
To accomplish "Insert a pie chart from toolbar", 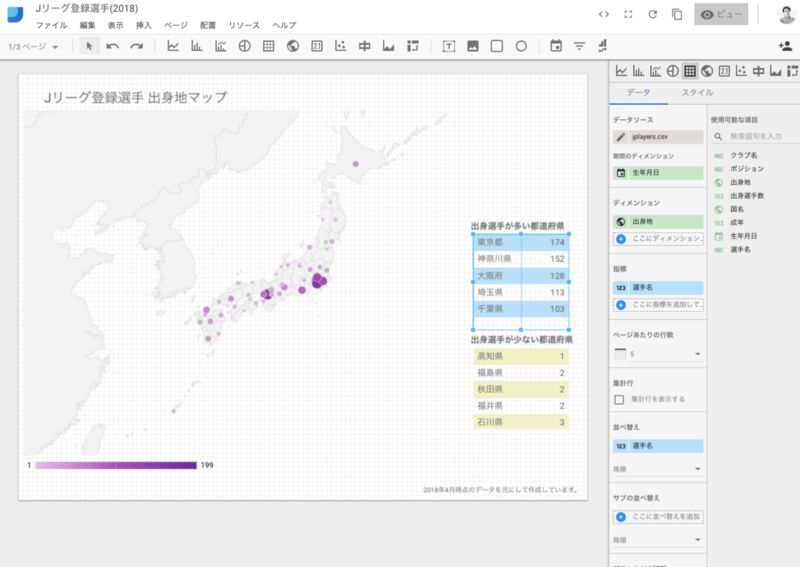I will [x=244, y=46].
